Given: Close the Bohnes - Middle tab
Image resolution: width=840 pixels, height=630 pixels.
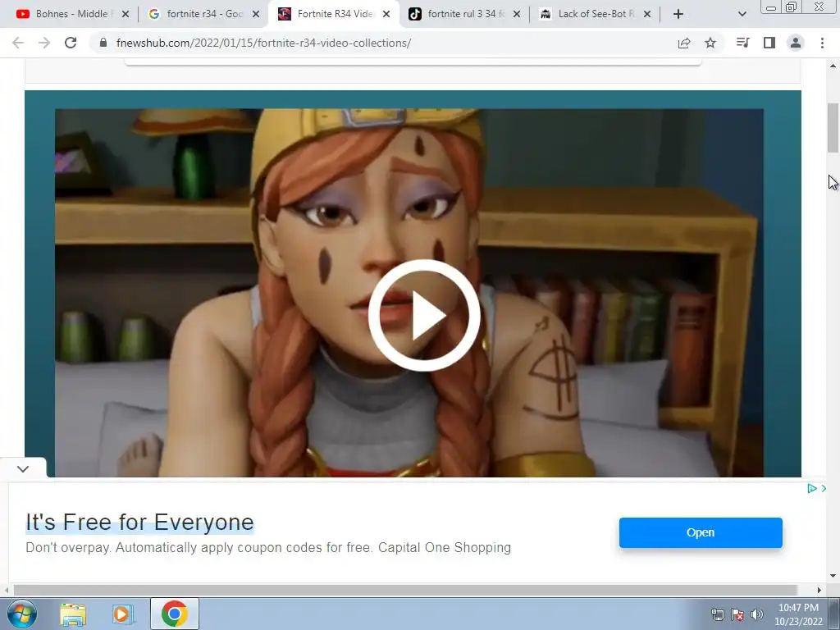Looking at the screenshot, I should [x=126, y=14].
